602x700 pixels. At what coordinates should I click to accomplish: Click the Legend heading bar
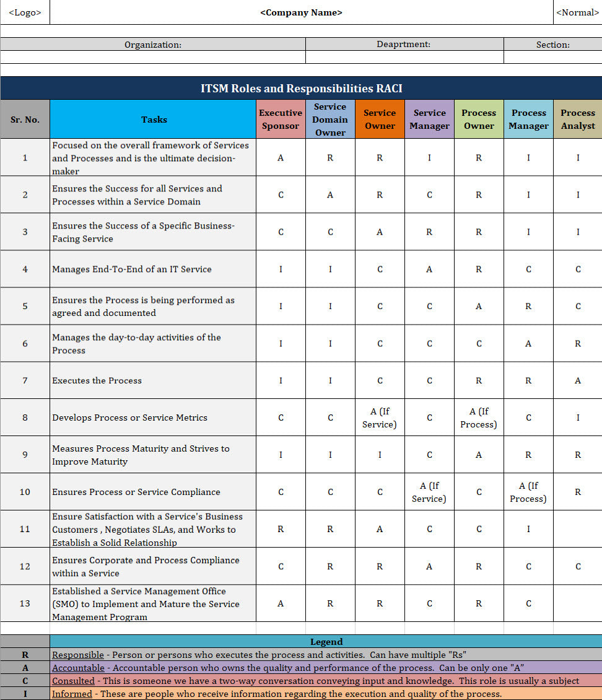point(326,642)
